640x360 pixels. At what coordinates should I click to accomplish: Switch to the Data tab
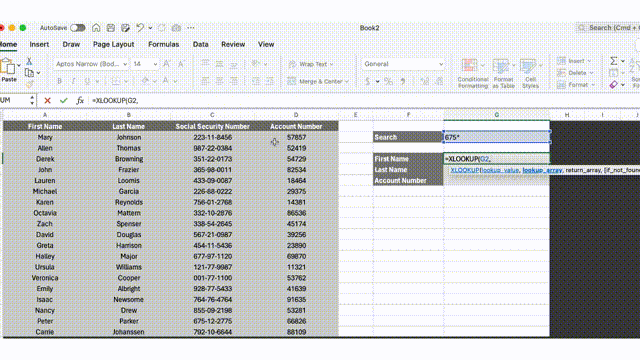[200, 44]
